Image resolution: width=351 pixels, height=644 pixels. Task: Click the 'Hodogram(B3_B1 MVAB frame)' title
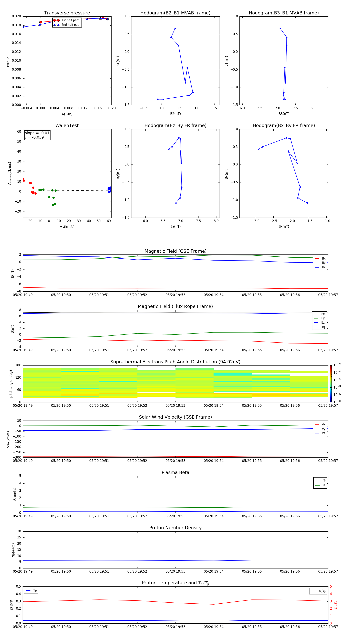284,13
